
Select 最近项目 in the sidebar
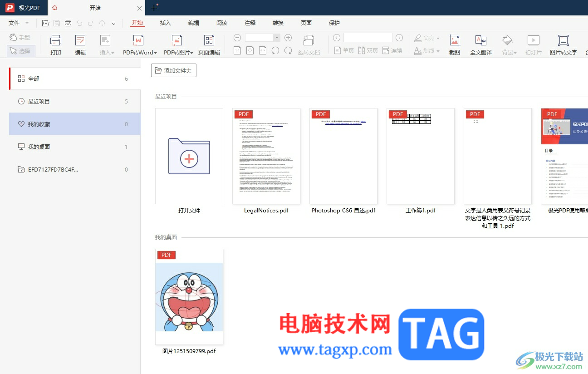75,101
